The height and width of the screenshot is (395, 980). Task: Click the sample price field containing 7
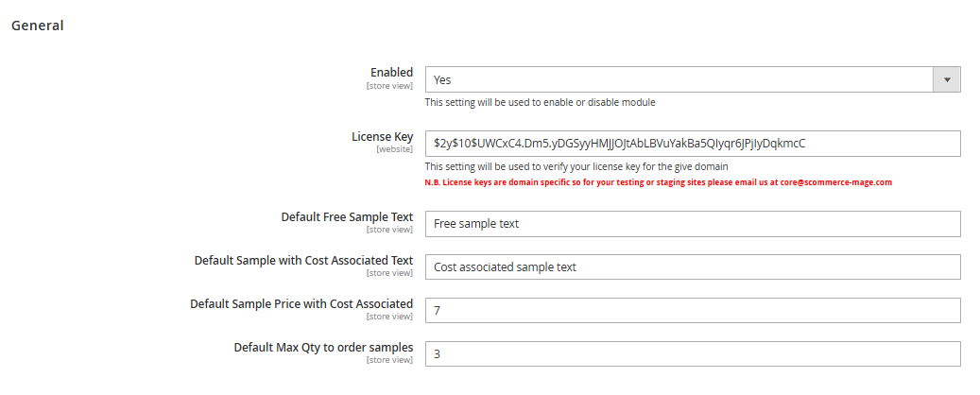(x=692, y=311)
